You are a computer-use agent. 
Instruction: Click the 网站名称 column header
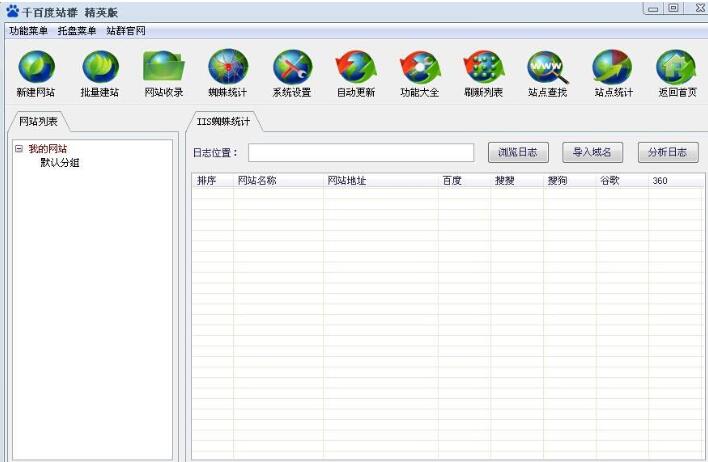278,181
